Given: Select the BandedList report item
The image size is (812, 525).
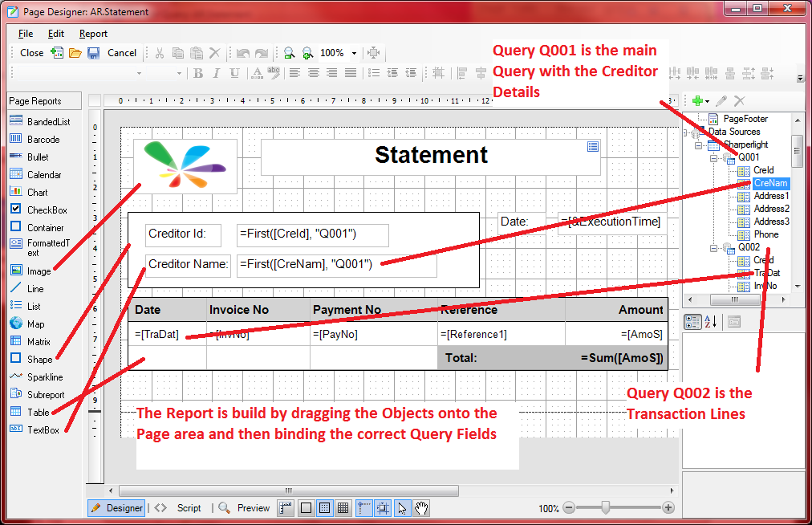Looking at the screenshot, I should [40, 121].
